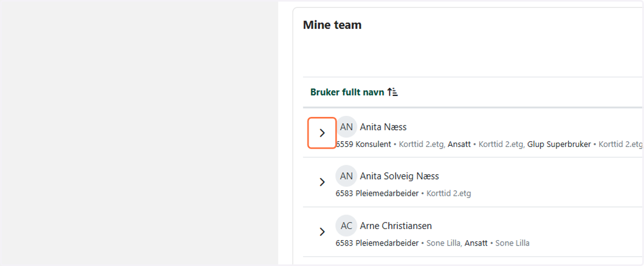Expand the Arne Christiansen row chevron
The image size is (644, 266).
tap(322, 232)
